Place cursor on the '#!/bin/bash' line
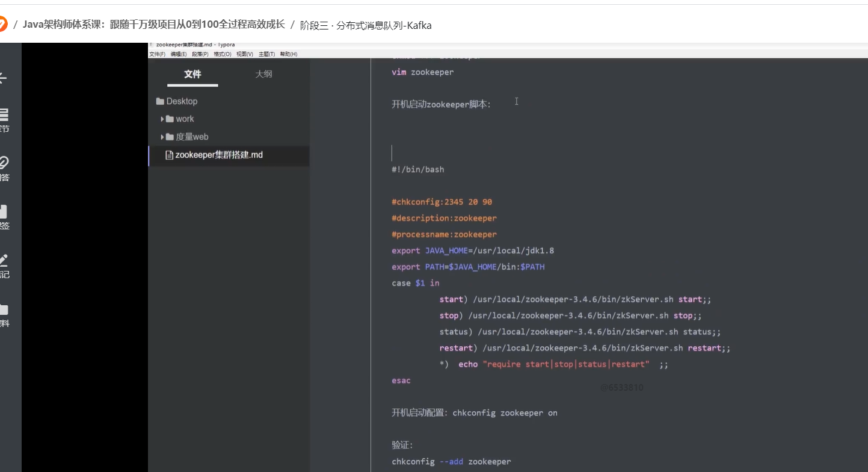The width and height of the screenshot is (868, 472). pos(417,170)
